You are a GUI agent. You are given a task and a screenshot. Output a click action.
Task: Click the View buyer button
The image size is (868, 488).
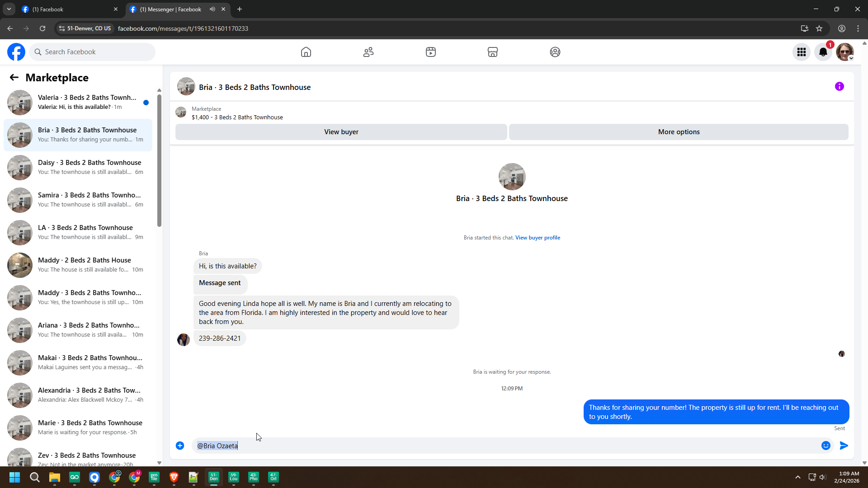pyautogui.click(x=341, y=132)
